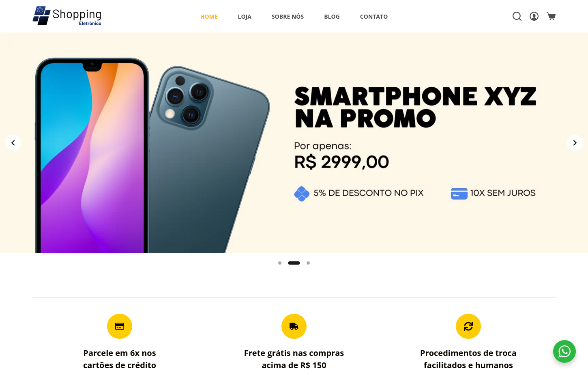Screen dimensions: 588x375
Task: Select the third carousel dot
Action: [x=308, y=263]
